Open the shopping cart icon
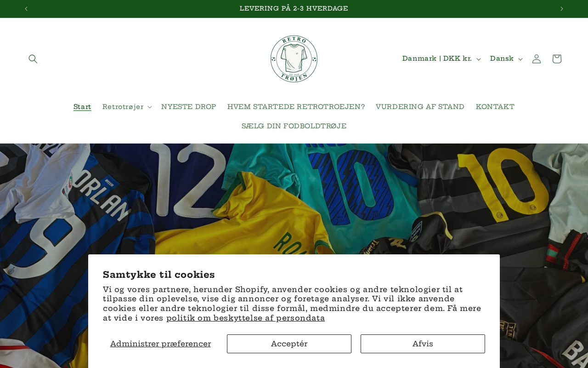This screenshot has height=368, width=588. (557, 59)
